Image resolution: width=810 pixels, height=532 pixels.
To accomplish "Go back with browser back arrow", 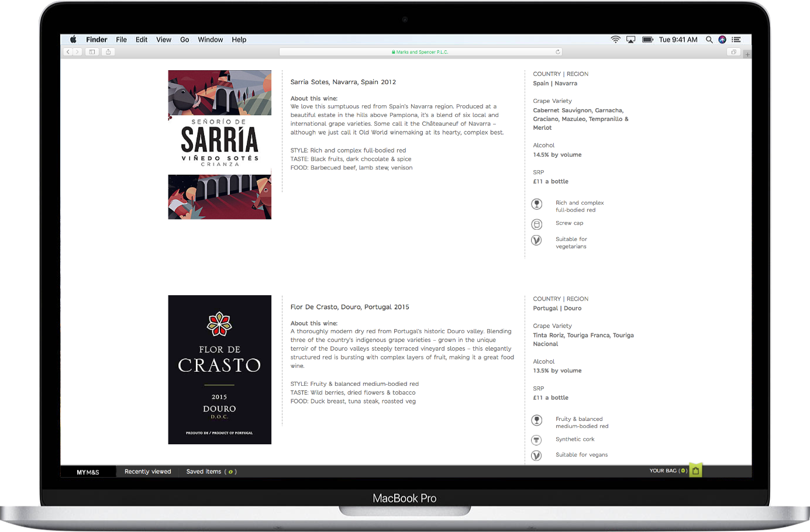I will 68,52.
